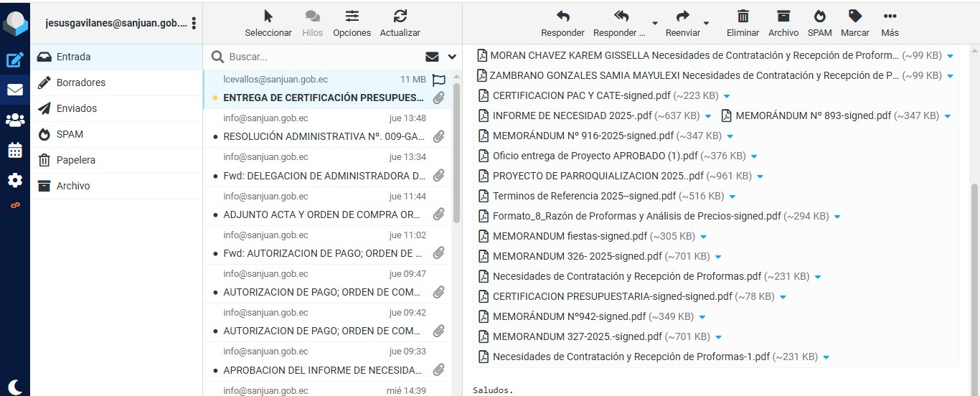Open the Marcar tag icon
980x396 pixels.
854,16
